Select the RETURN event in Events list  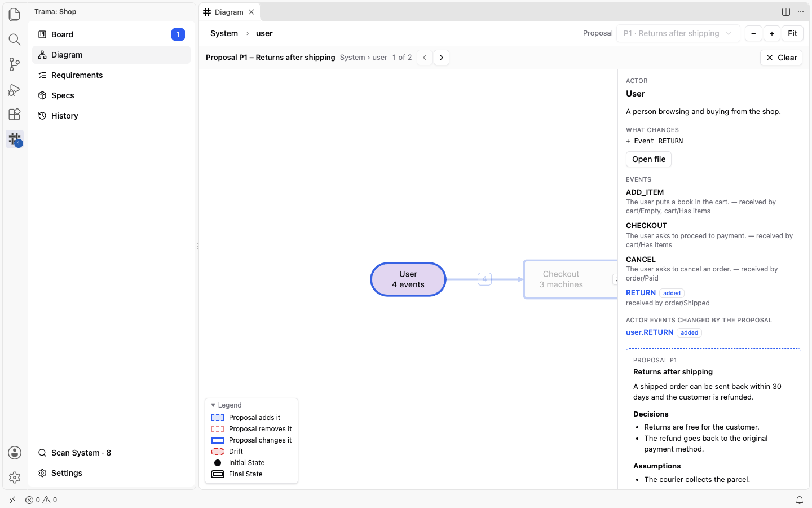pyautogui.click(x=641, y=293)
